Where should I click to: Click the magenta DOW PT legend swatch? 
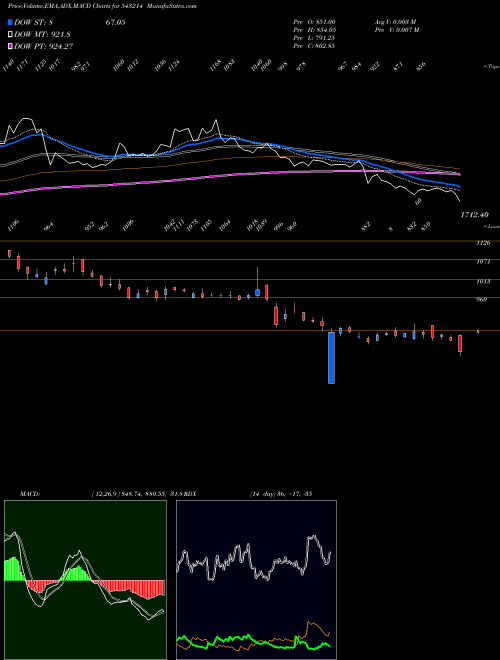pyautogui.click(x=10, y=46)
